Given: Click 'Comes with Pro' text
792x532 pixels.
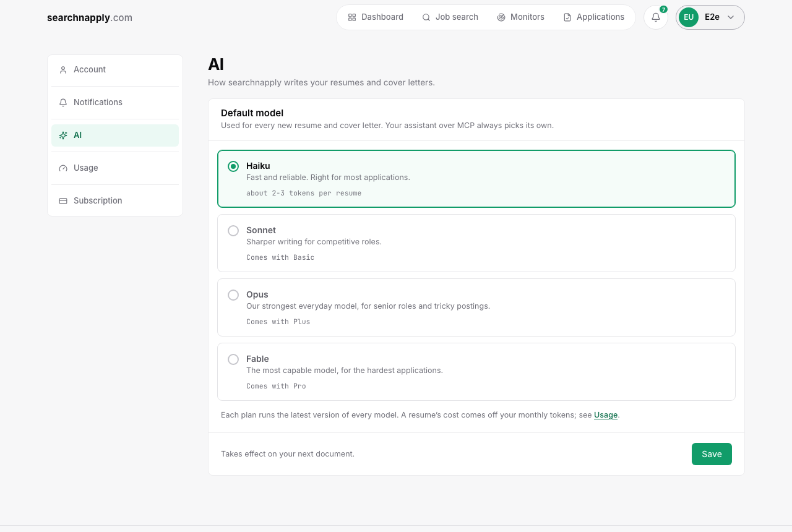Looking at the screenshot, I should click(276, 386).
